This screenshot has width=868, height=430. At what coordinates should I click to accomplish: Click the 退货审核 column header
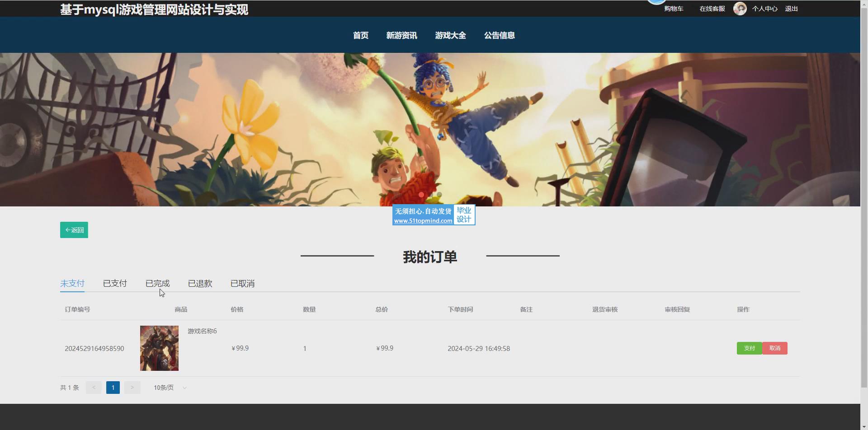[x=605, y=309]
